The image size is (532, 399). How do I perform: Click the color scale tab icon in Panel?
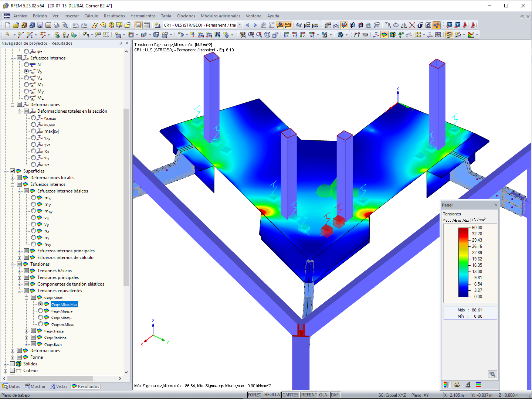click(446, 385)
